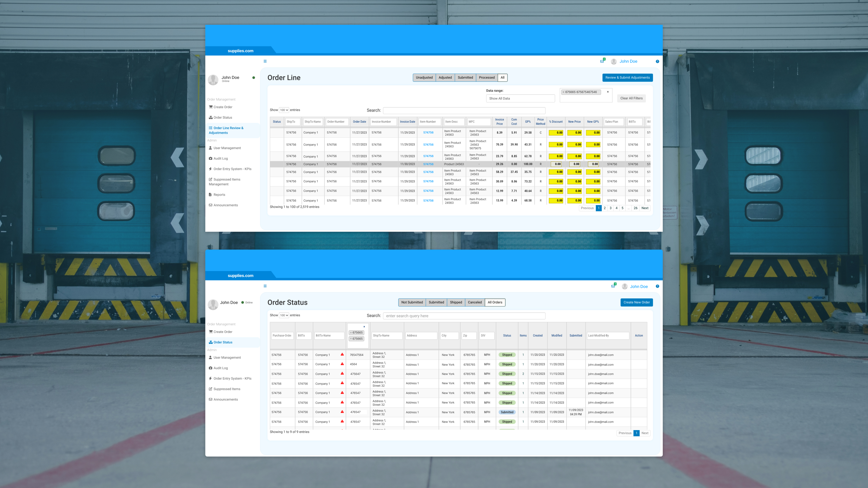The width and height of the screenshot is (868, 488).
Task: Remove the 675665-675675467546 filter tag
Action: coord(563,92)
